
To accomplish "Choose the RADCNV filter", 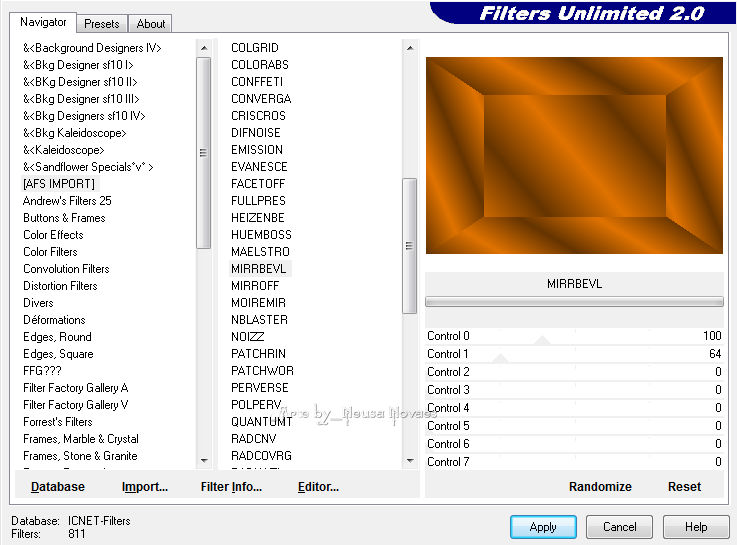I will click(x=254, y=439).
